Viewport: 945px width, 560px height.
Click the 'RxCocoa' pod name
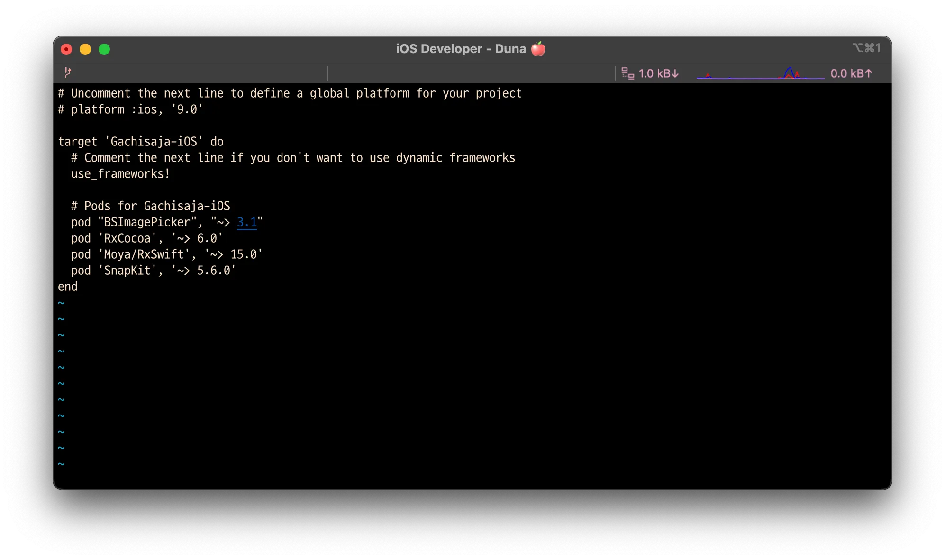pyautogui.click(x=127, y=238)
